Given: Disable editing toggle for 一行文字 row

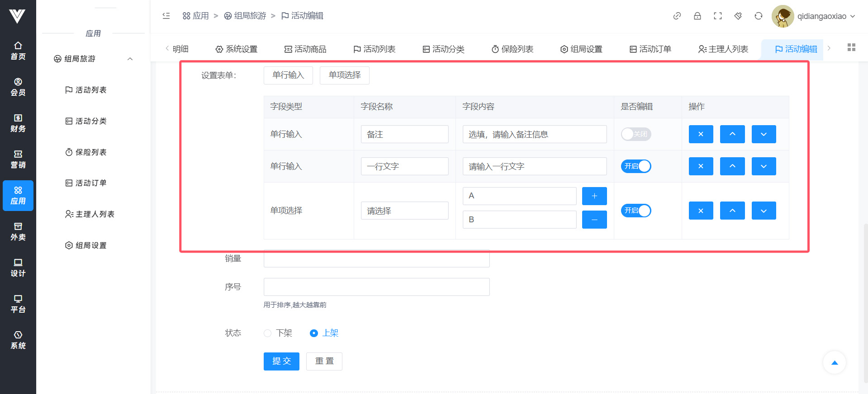Looking at the screenshot, I should (636, 166).
